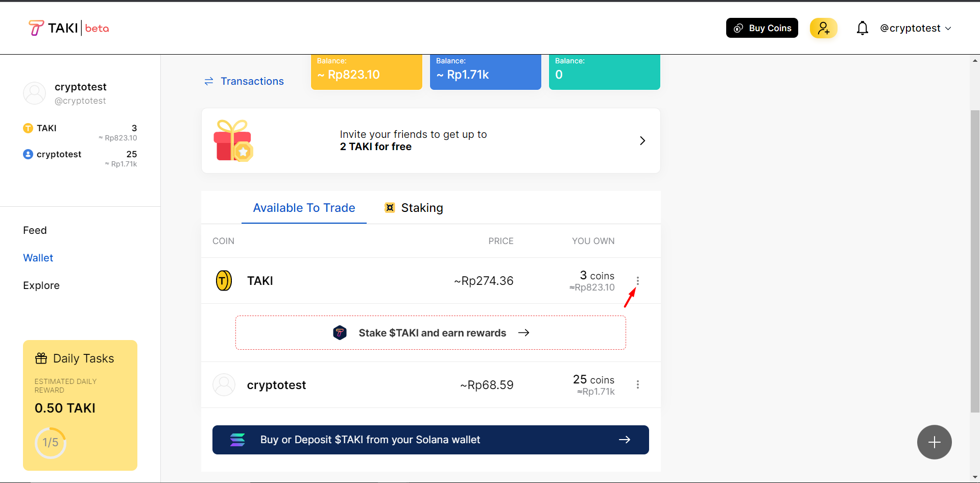Click the cryptotest avatar in coin table
The height and width of the screenshot is (483, 980).
pyautogui.click(x=224, y=385)
